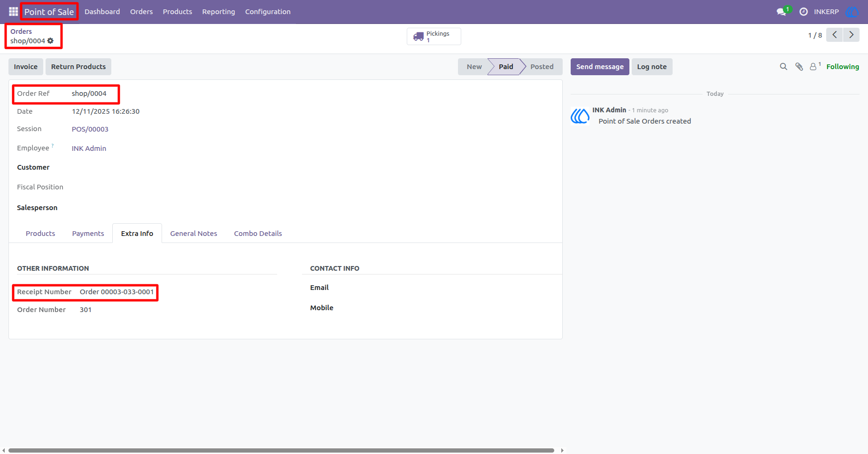The image size is (868, 454).
Task: Click date value 12/11/2025 16:26:30
Action: 106,111
